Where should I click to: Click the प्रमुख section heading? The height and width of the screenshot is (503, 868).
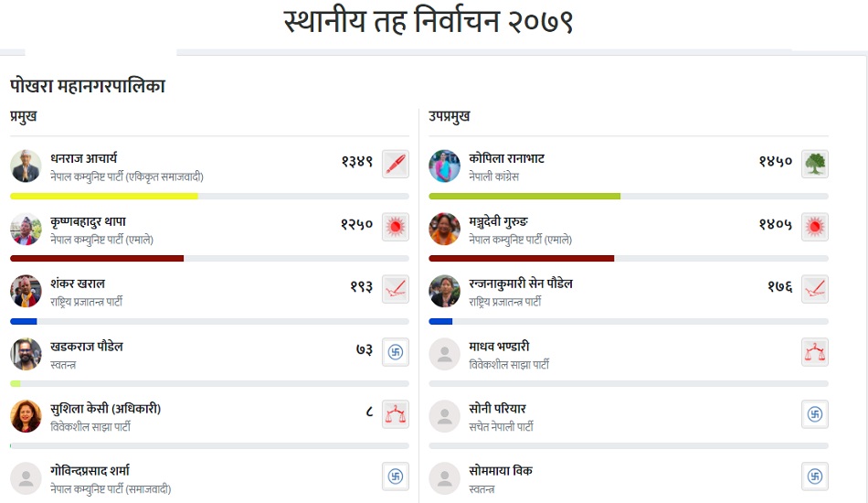pyautogui.click(x=24, y=116)
